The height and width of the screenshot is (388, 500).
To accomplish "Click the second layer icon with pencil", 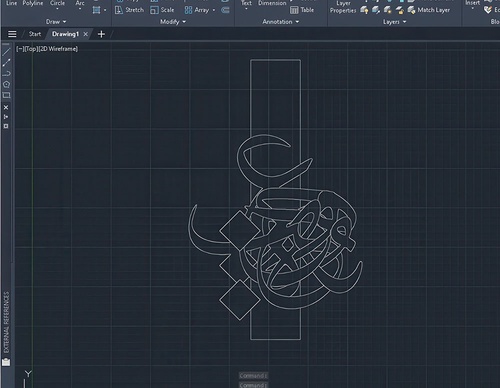I will (x=376, y=10).
